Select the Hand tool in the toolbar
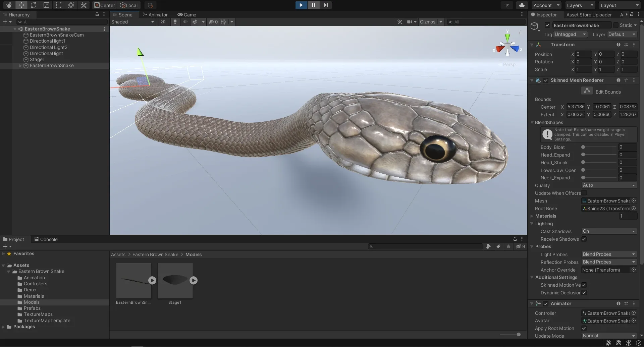This screenshot has height=347, width=644. 9,5
